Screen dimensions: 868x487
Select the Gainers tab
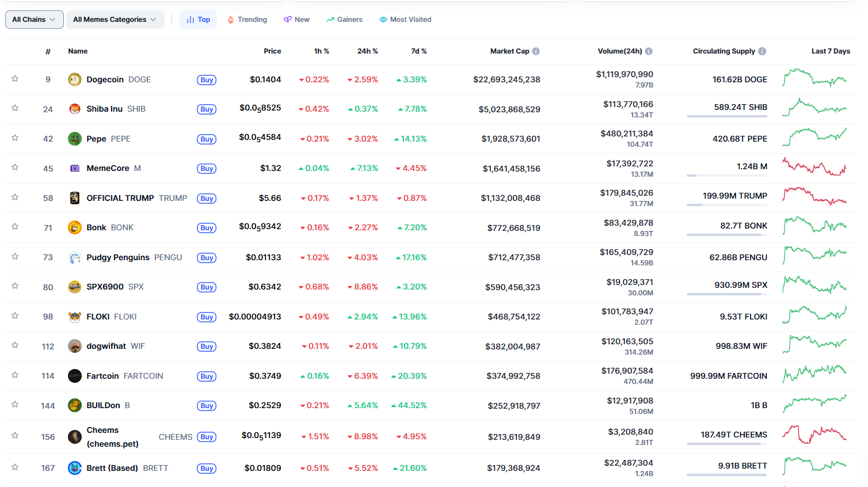click(x=344, y=20)
